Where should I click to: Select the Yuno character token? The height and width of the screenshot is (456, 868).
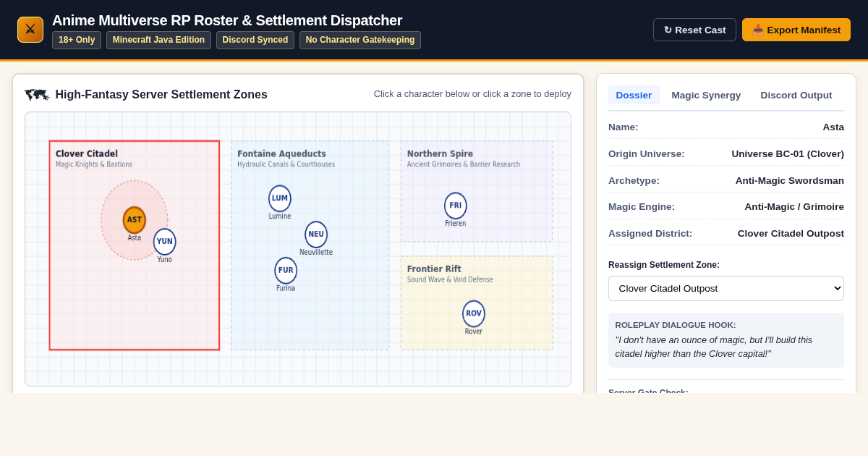click(165, 242)
